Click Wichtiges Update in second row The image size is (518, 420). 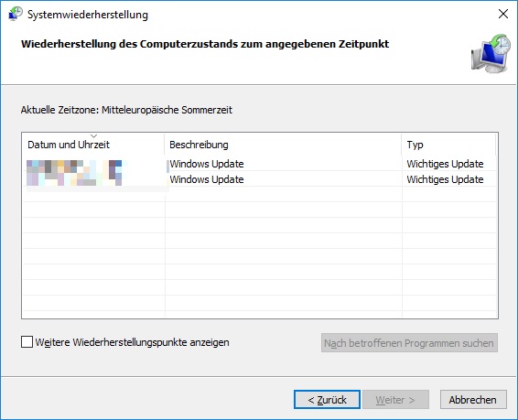click(x=445, y=179)
